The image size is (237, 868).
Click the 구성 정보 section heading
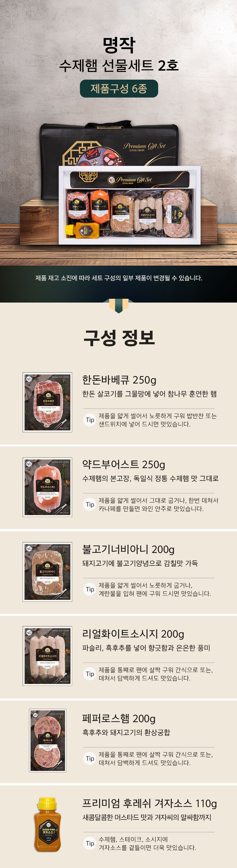[119, 338]
